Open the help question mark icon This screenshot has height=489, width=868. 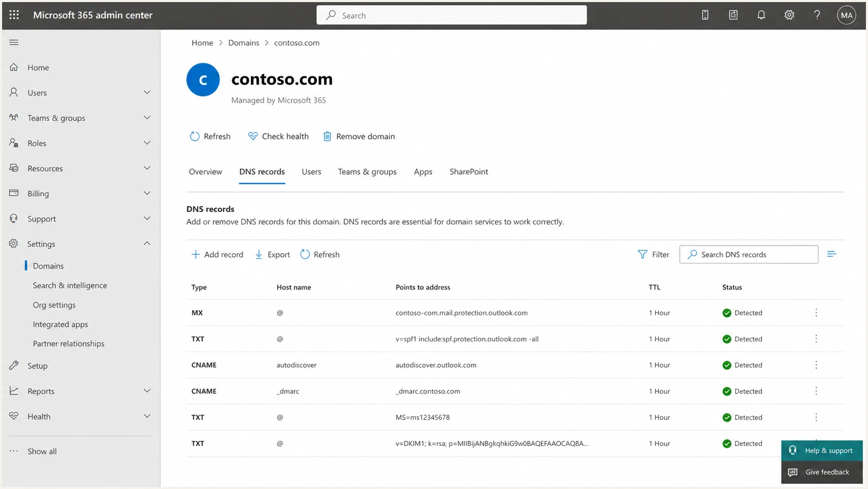click(x=817, y=15)
